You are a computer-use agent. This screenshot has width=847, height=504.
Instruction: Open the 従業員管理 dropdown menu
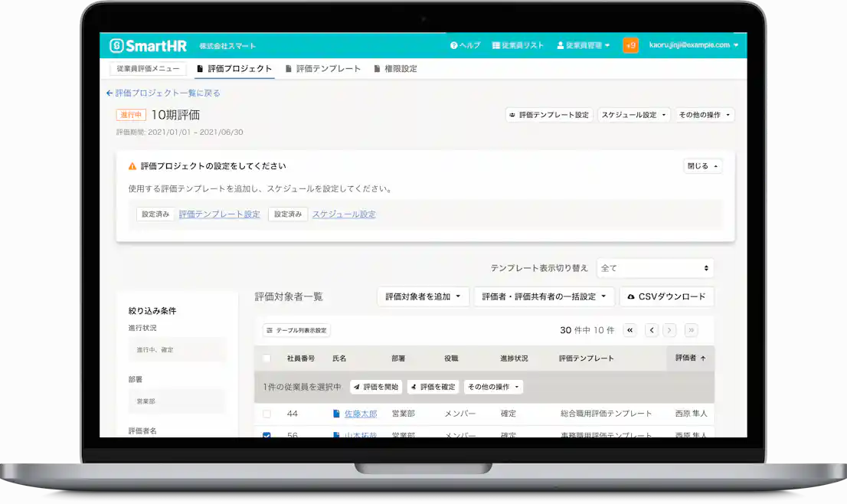(x=583, y=45)
